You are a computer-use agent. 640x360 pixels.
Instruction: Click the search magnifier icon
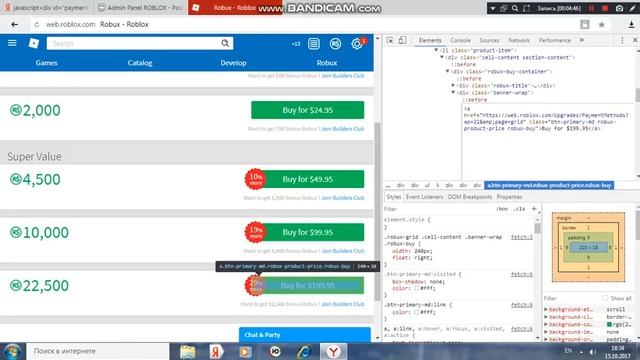click(x=225, y=43)
